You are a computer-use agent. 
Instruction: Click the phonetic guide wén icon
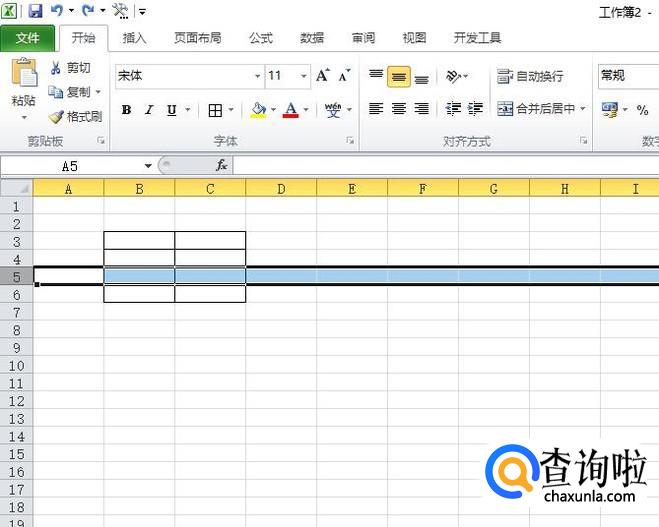click(x=333, y=110)
